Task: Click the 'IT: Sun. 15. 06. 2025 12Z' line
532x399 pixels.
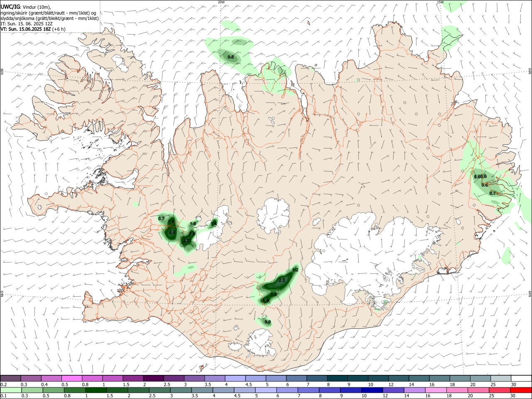Action: (27, 24)
